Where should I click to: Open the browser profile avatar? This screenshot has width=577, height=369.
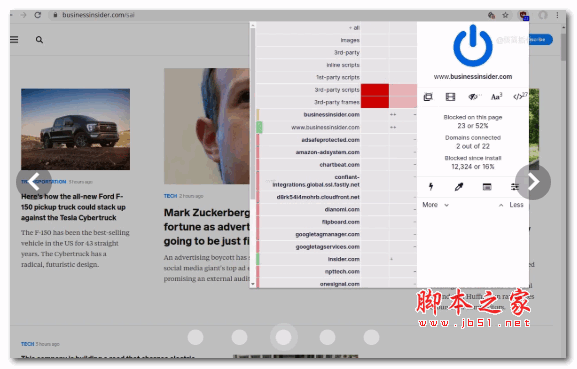click(543, 15)
